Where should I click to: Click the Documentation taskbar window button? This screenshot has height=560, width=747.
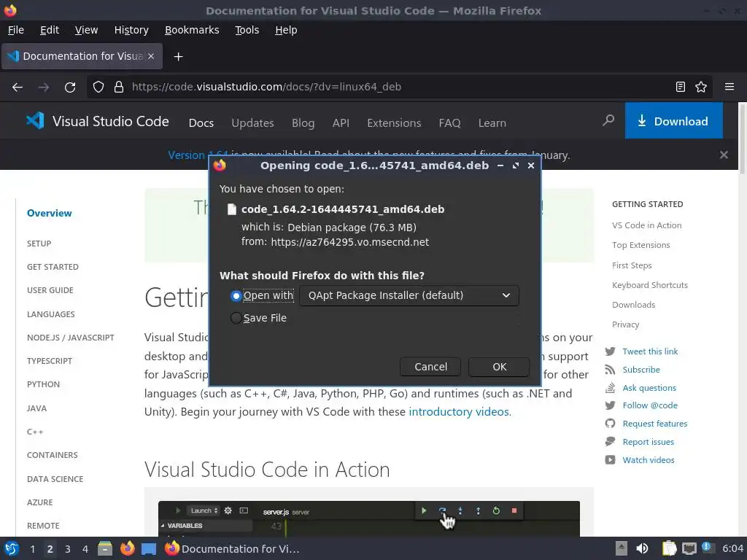click(233, 549)
